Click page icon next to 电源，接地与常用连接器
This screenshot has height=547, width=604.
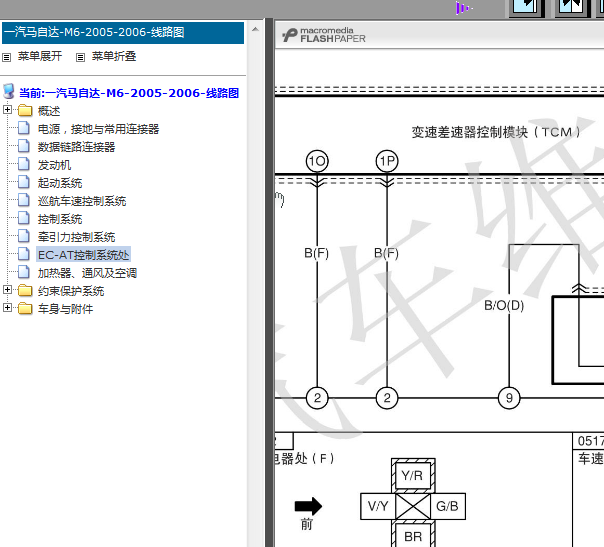pyautogui.click(x=24, y=128)
